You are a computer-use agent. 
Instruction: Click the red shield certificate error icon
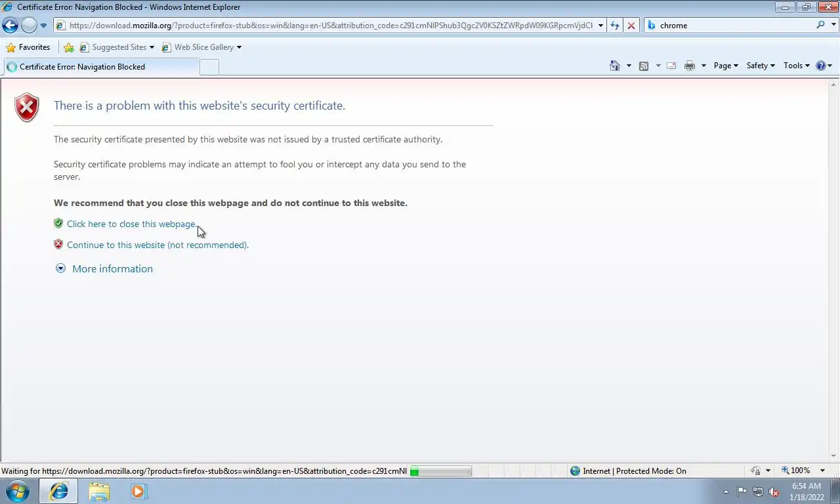[27, 108]
